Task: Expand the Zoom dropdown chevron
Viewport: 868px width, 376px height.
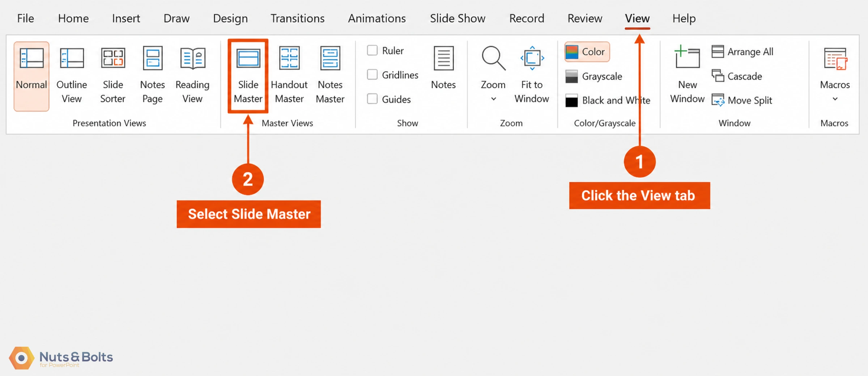Action: coord(493,99)
